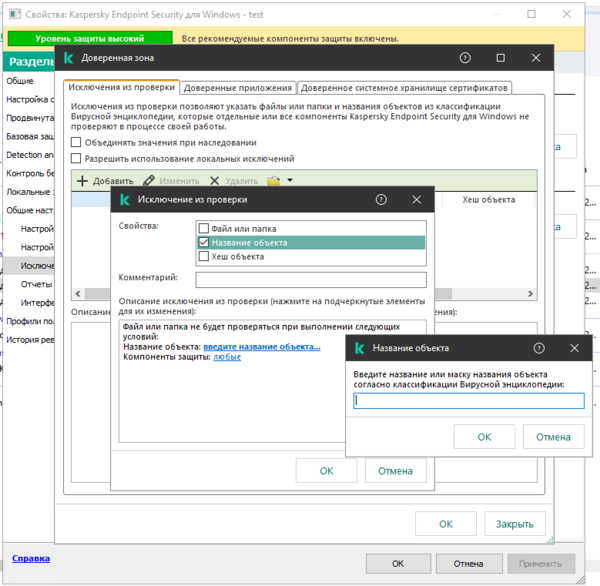Click the help icon in Название объекта dialog
The width and height of the screenshot is (600, 586).
541,348
